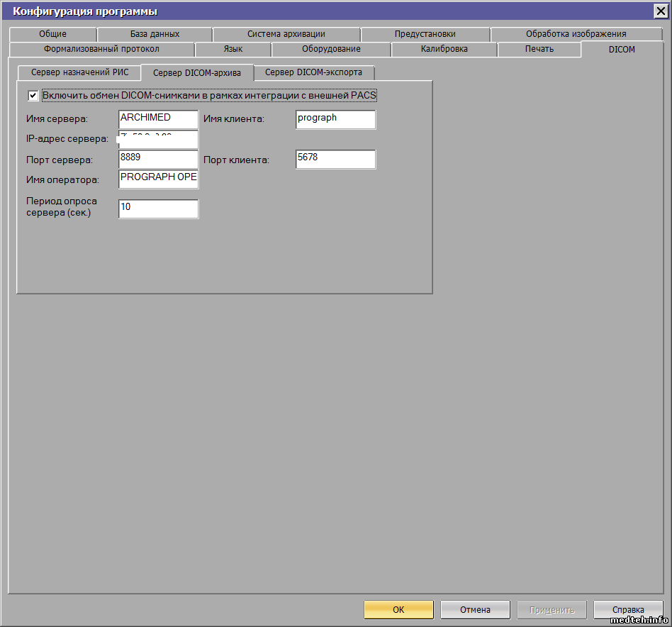Switch to Сервер назначений РИС subtab
The height and width of the screenshot is (627, 672).
80,72
